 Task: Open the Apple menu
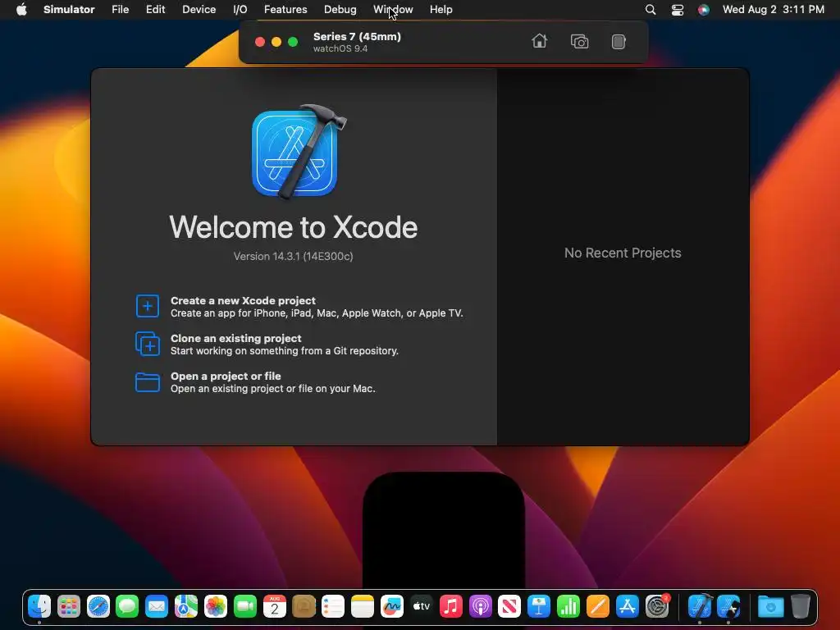point(21,10)
